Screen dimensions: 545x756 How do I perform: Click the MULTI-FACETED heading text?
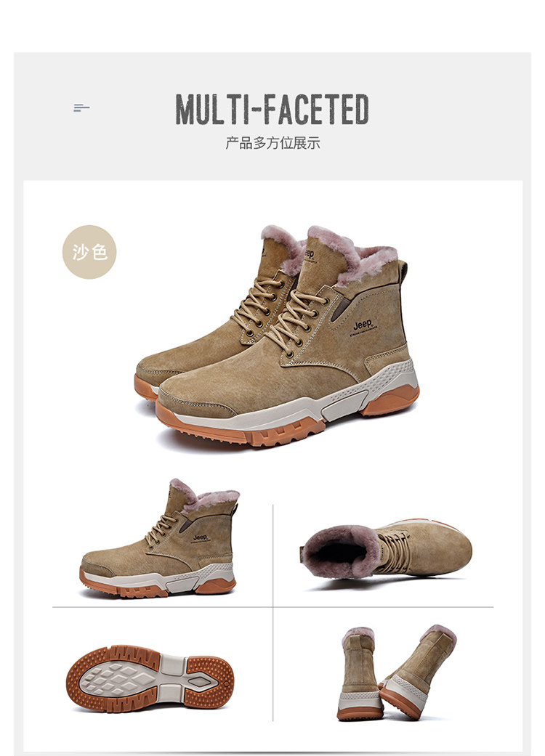pos(272,110)
